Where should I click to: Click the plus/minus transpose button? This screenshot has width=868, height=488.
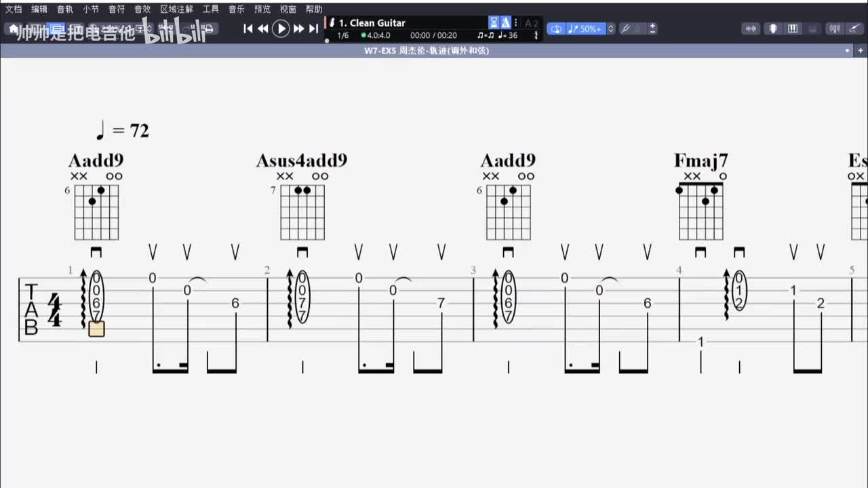652,28
